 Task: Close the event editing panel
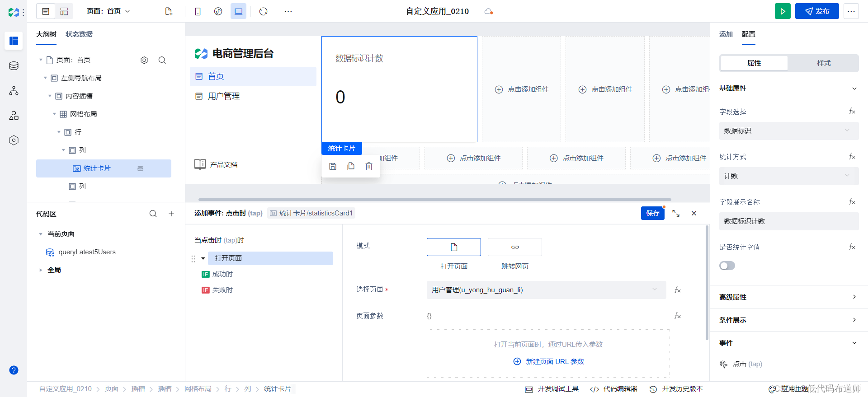[x=694, y=213]
